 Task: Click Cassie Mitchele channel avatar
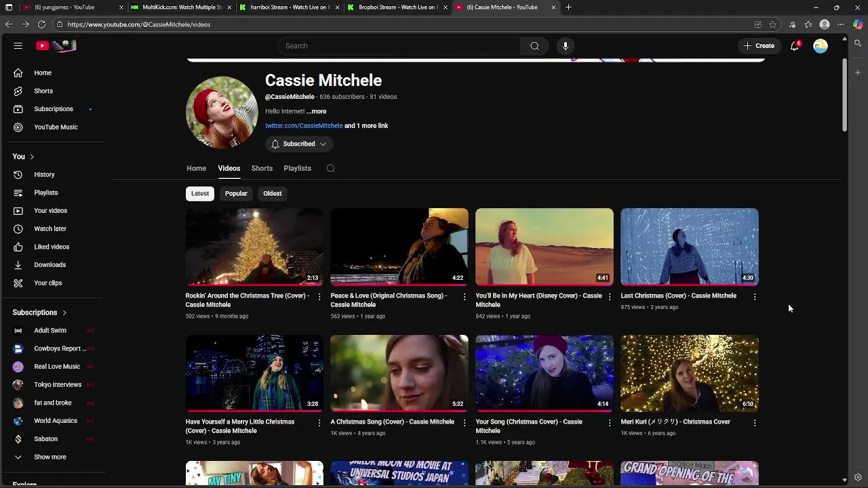coord(222,112)
